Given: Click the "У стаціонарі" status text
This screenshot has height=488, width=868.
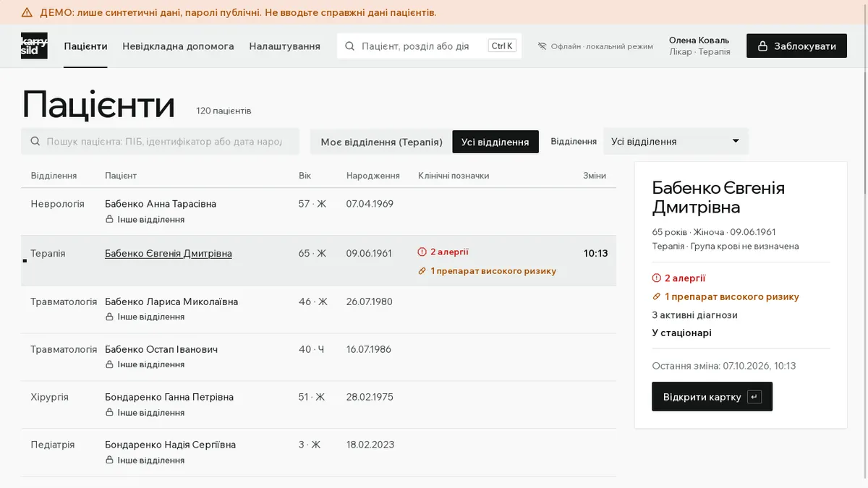Looking at the screenshot, I should 682,333.
